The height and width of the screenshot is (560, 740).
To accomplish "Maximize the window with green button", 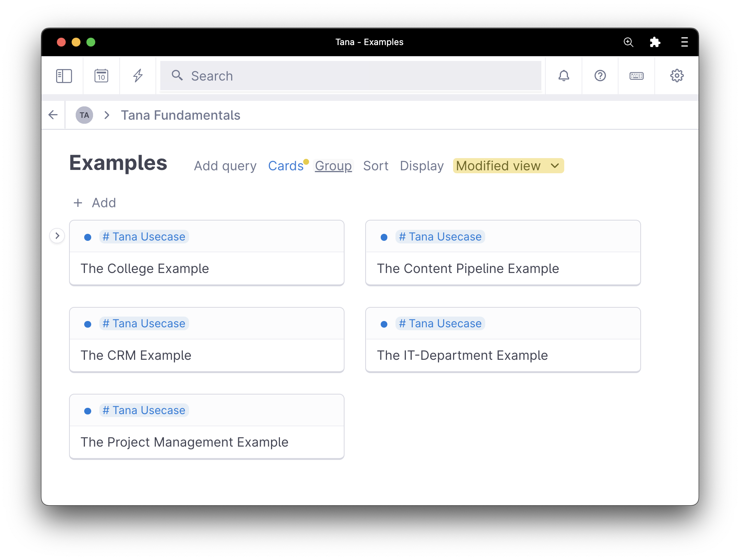I will click(x=91, y=42).
